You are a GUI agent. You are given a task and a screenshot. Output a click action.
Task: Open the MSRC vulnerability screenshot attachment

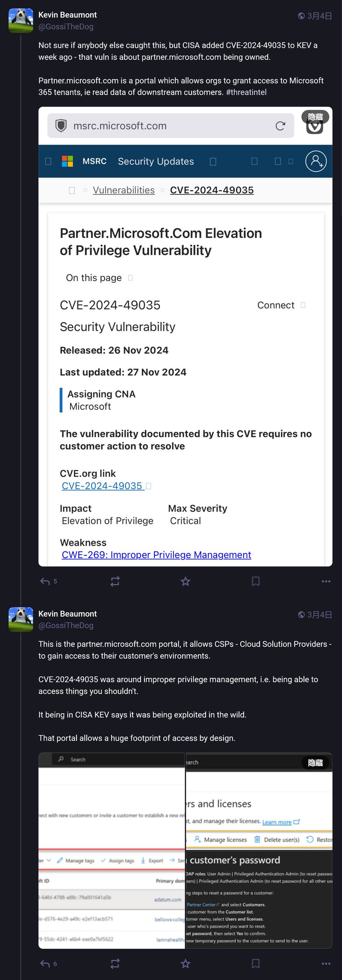(185, 342)
